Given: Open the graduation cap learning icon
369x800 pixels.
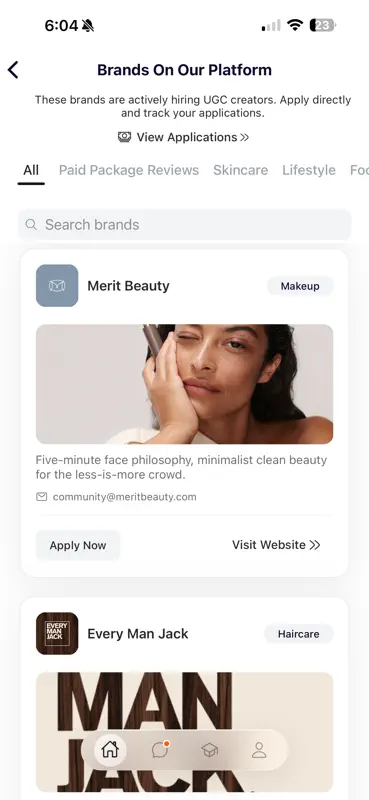Looking at the screenshot, I should coord(210,750).
